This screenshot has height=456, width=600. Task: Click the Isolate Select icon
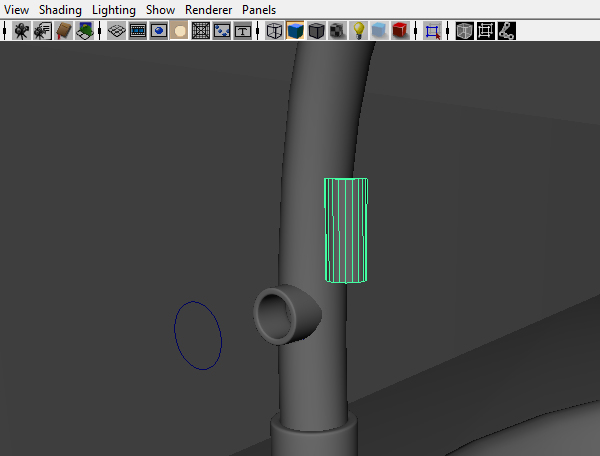tap(432, 31)
